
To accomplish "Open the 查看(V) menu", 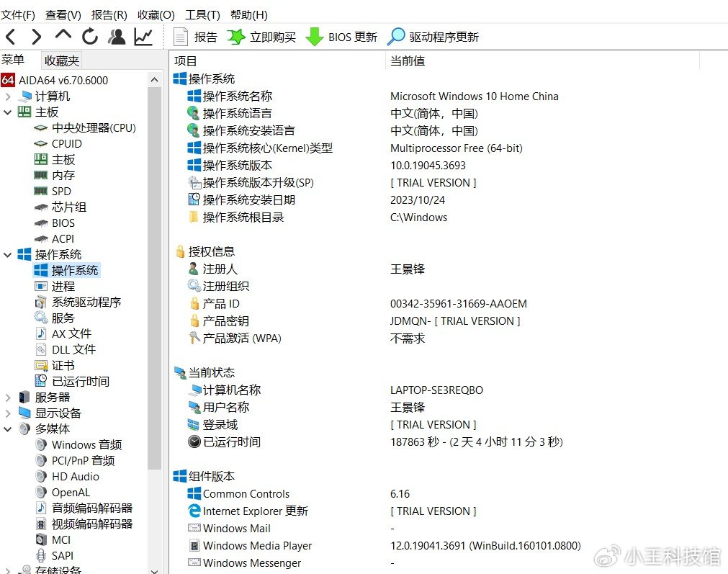I will tap(63, 15).
